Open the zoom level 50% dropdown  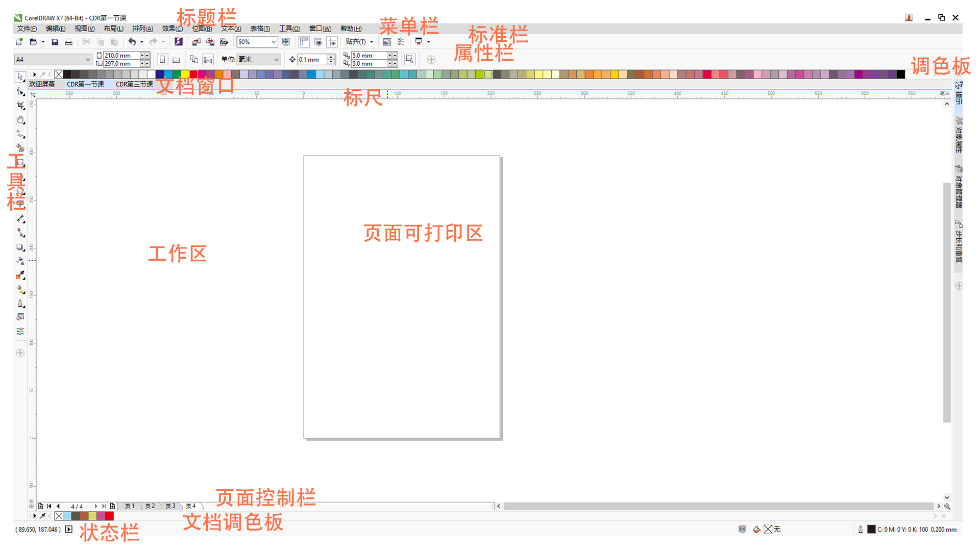click(x=274, y=42)
